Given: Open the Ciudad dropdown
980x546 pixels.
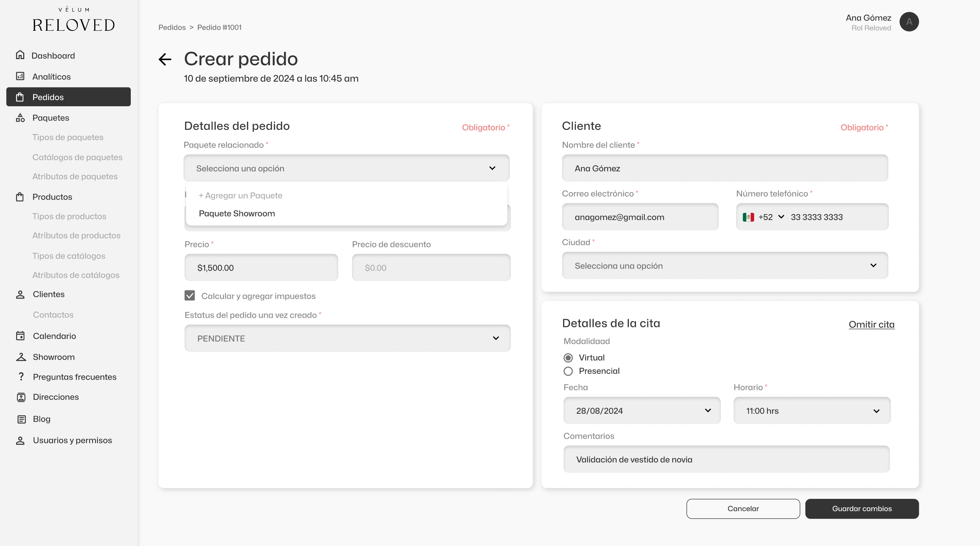Looking at the screenshot, I should click(x=724, y=265).
